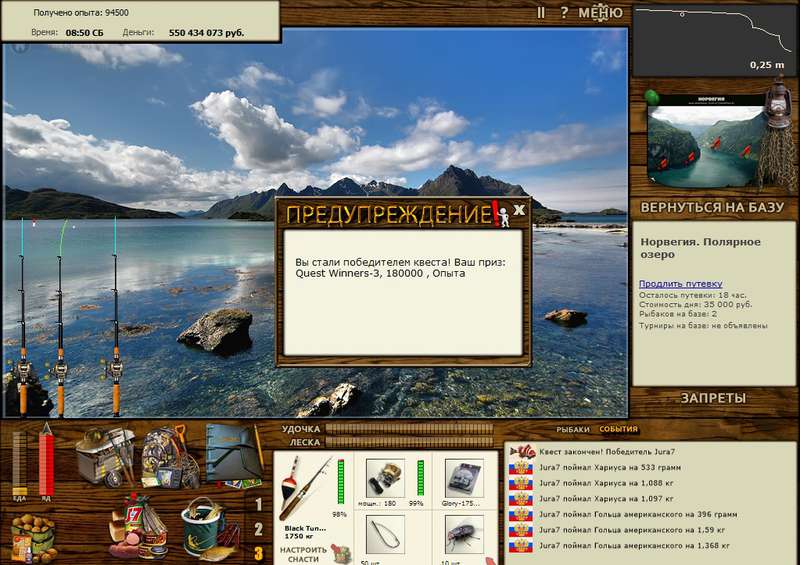
Task: Click Стоимость дня: 35 000 руб. text
Action: 695,305
